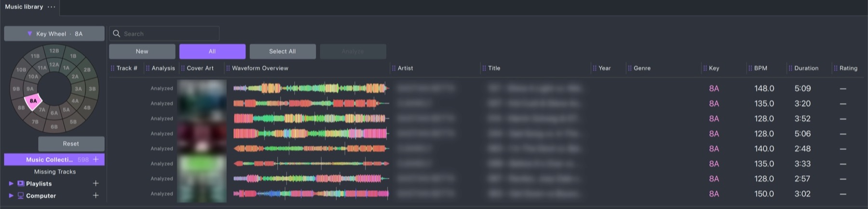This screenshot has width=868, height=209.
Task: Sort by Rating column header
Action: 848,68
